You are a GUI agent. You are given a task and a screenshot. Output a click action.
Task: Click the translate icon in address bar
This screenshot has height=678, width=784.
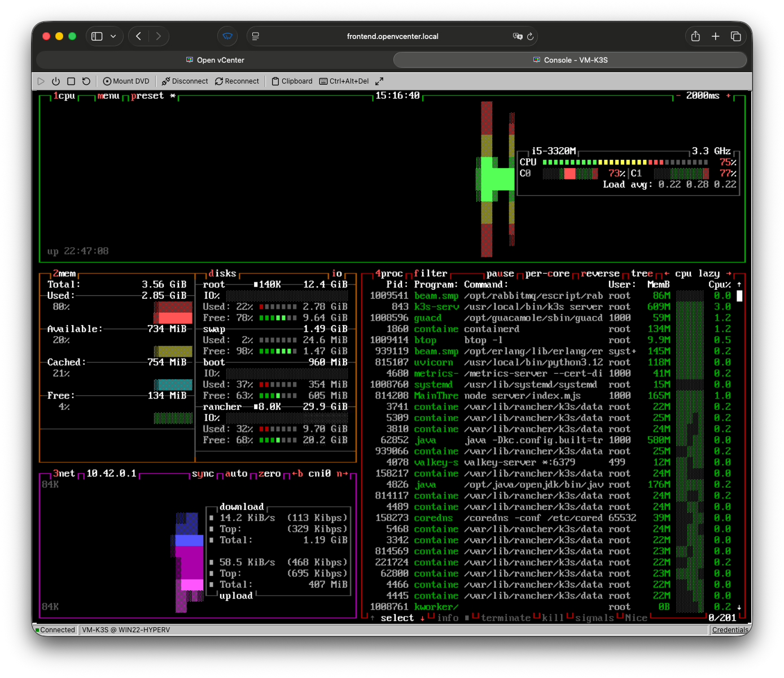pyautogui.click(x=518, y=36)
